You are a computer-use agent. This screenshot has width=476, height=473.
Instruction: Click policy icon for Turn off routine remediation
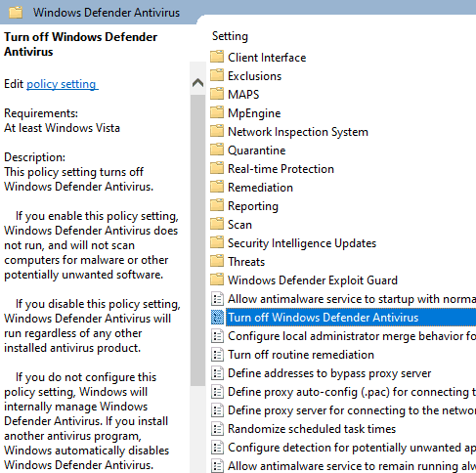tap(217, 355)
